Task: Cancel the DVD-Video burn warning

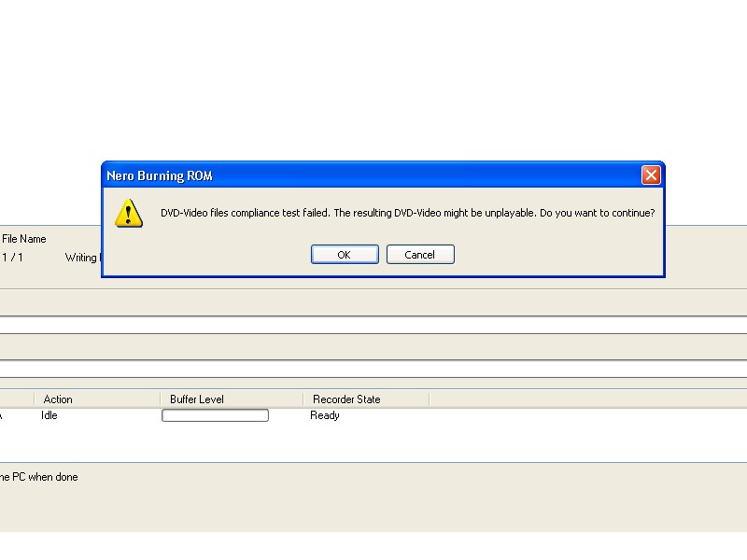Action: pyautogui.click(x=420, y=254)
